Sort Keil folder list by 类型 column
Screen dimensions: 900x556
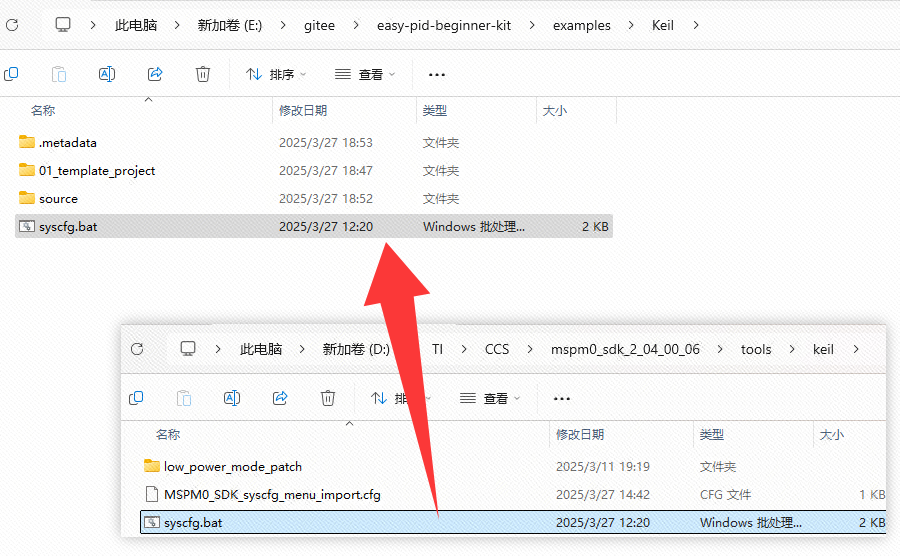point(435,111)
